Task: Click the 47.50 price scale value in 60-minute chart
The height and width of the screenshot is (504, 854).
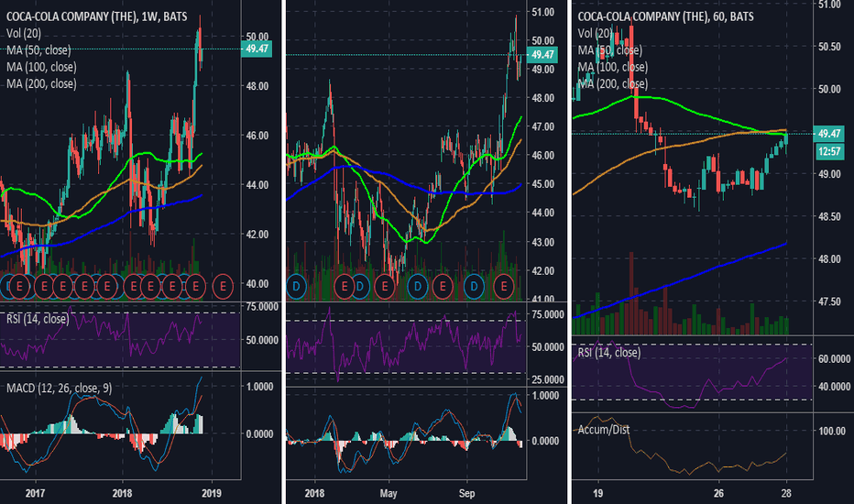Action: coord(829,301)
